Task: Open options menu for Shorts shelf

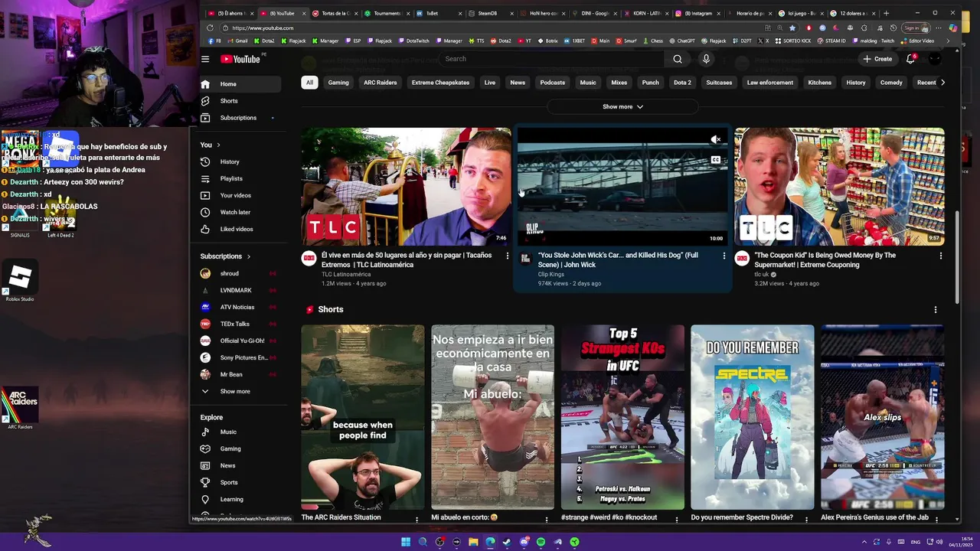Action: 935,310
